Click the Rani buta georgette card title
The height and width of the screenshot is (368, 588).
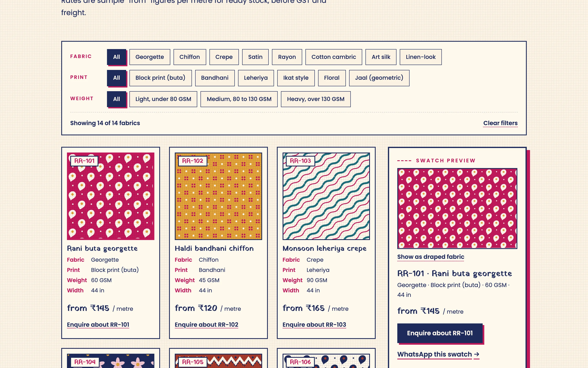(x=102, y=248)
